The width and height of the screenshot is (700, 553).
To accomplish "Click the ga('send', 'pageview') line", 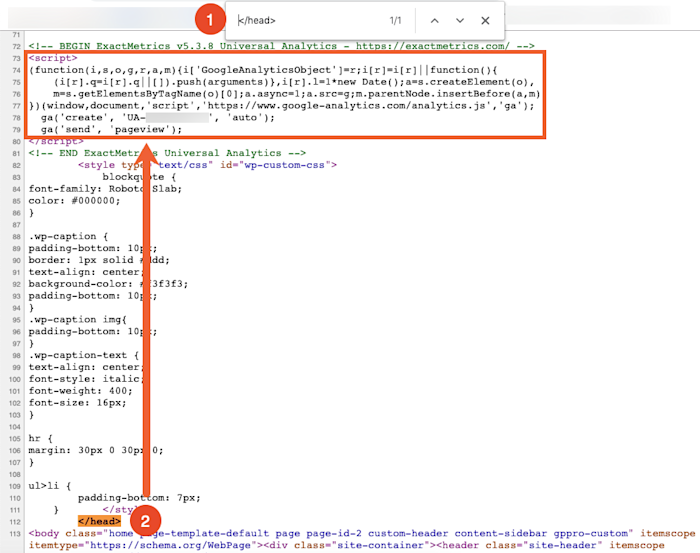I will pyautogui.click(x=112, y=129).
